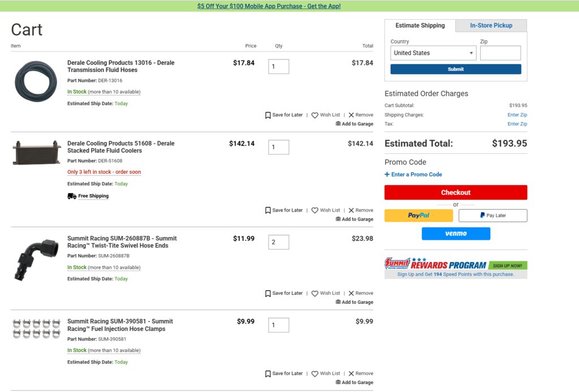Click the Cart page heading
The height and width of the screenshot is (392, 579).
click(x=27, y=29)
